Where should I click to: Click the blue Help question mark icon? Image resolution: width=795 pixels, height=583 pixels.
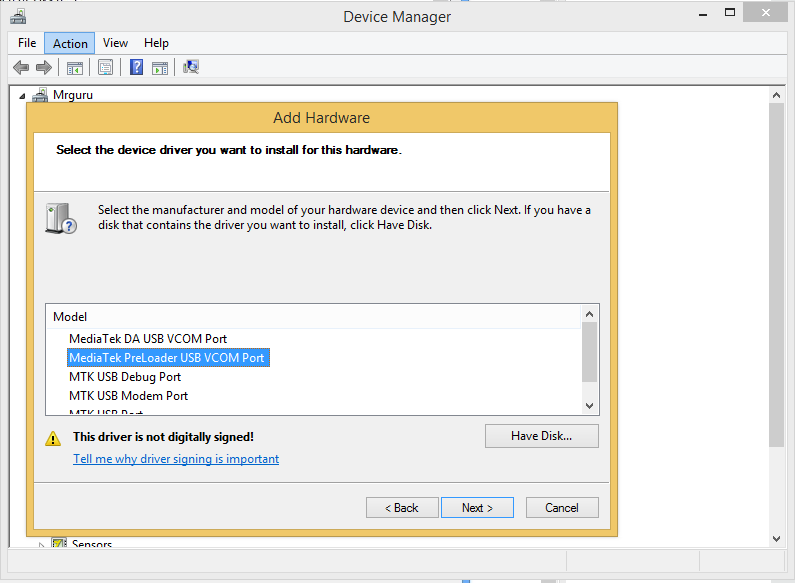136,67
